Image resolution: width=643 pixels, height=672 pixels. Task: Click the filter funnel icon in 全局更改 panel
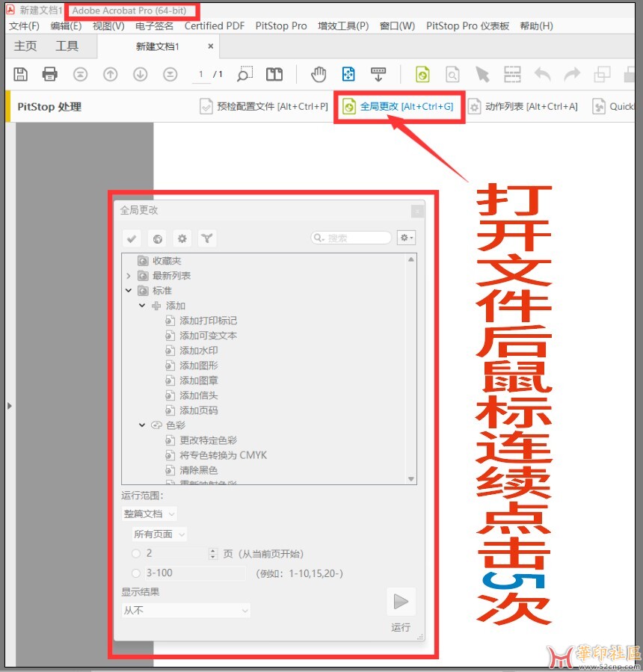[x=207, y=239]
